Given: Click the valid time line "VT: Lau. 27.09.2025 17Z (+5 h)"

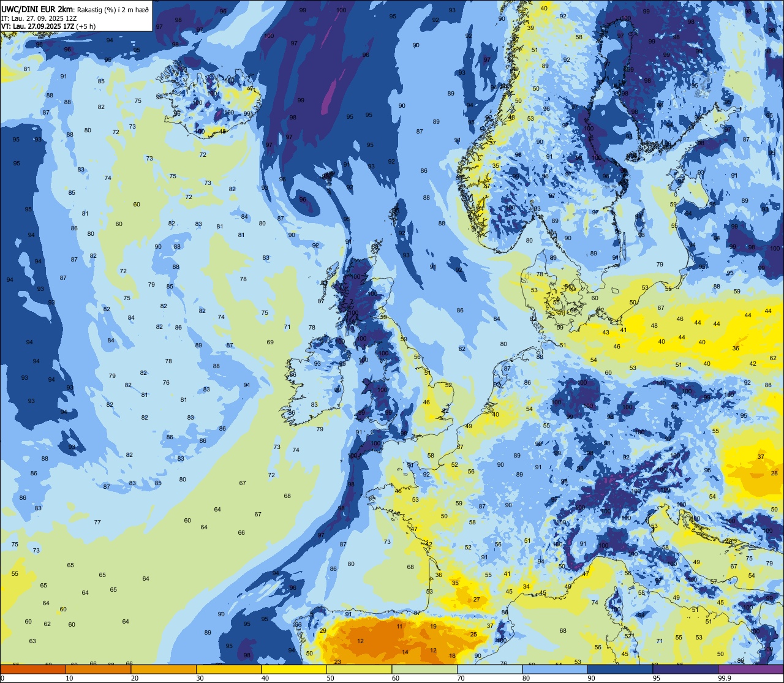Looking at the screenshot, I should tap(48, 26).
